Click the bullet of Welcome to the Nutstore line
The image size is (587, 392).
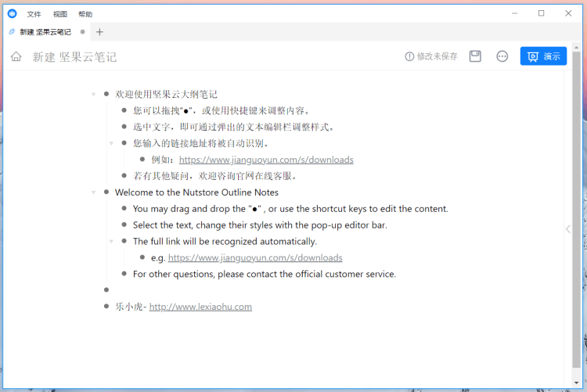106,192
